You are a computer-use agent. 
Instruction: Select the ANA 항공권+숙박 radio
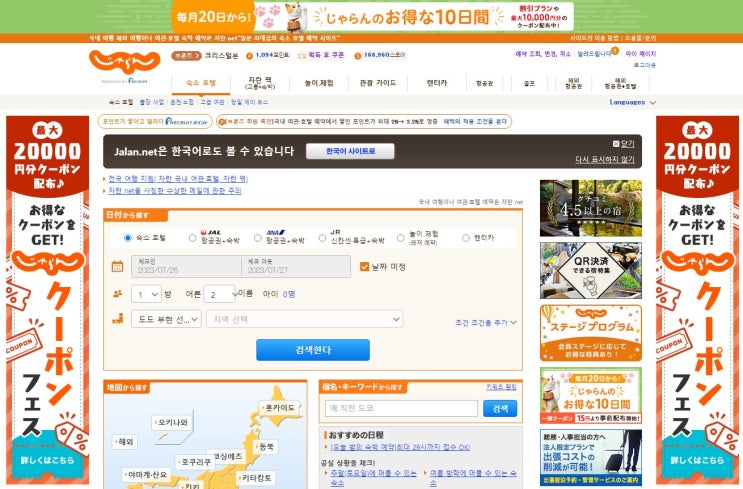[257, 238]
